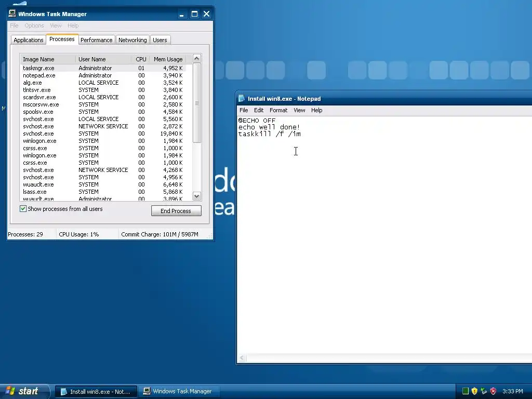532x399 pixels.
Task: Open Task Manager Options menu
Action: [x=34, y=25]
